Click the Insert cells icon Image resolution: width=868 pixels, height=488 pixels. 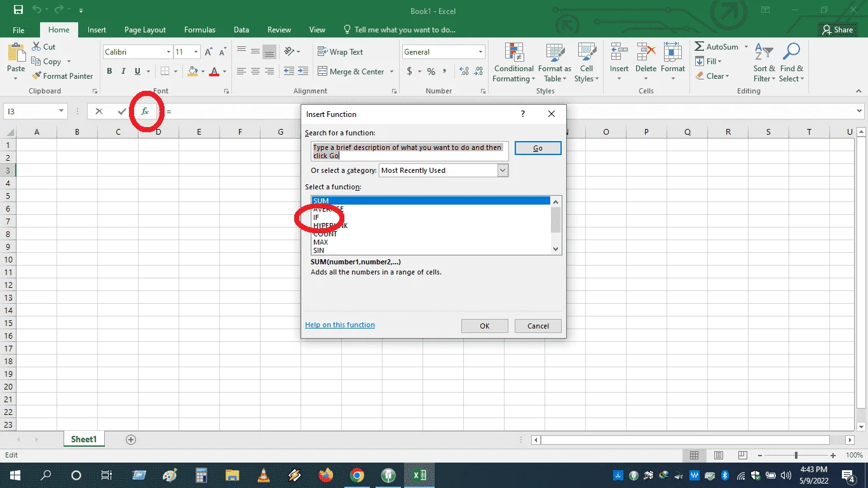(619, 51)
